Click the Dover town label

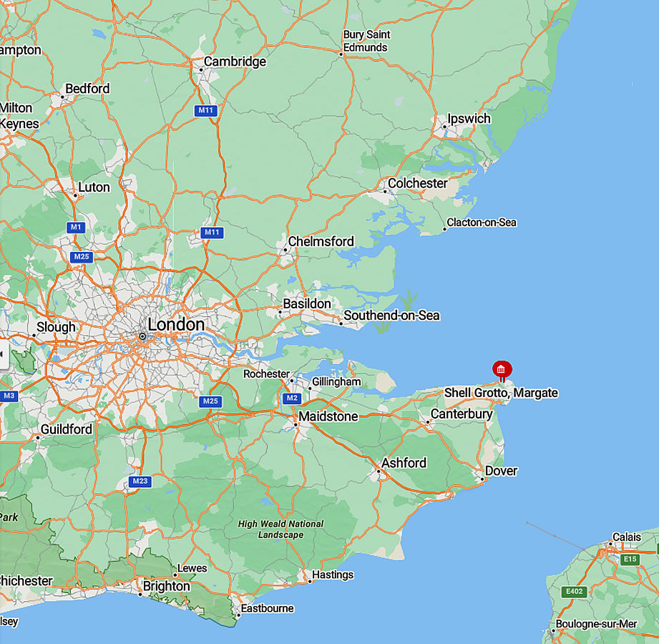coord(501,471)
